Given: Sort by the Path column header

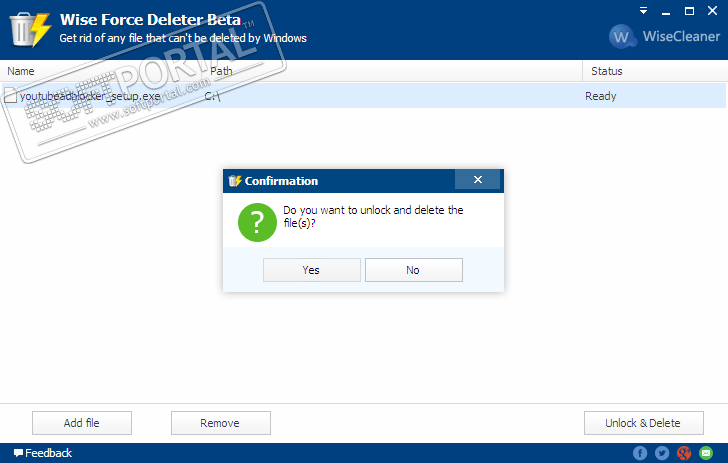Looking at the screenshot, I should tap(221, 71).
